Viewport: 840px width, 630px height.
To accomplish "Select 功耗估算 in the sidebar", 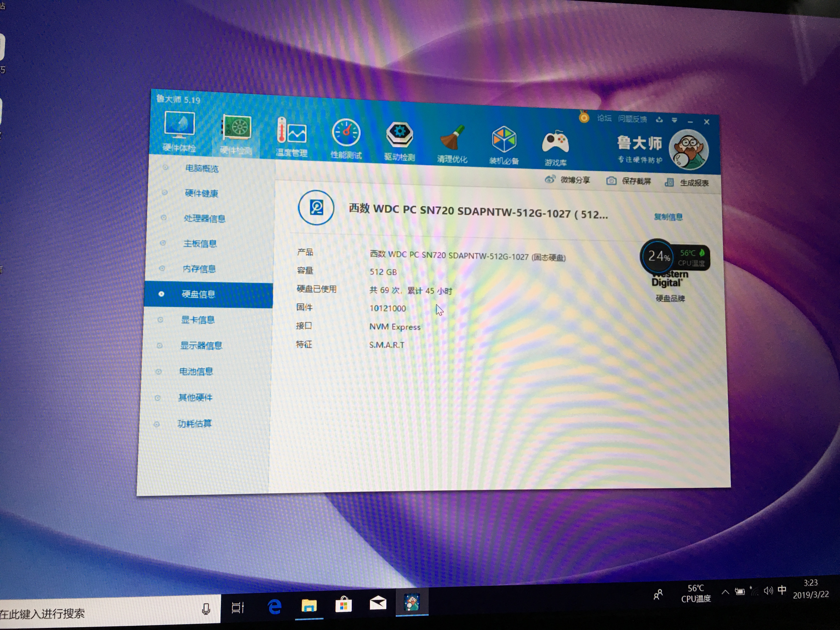I will click(194, 423).
